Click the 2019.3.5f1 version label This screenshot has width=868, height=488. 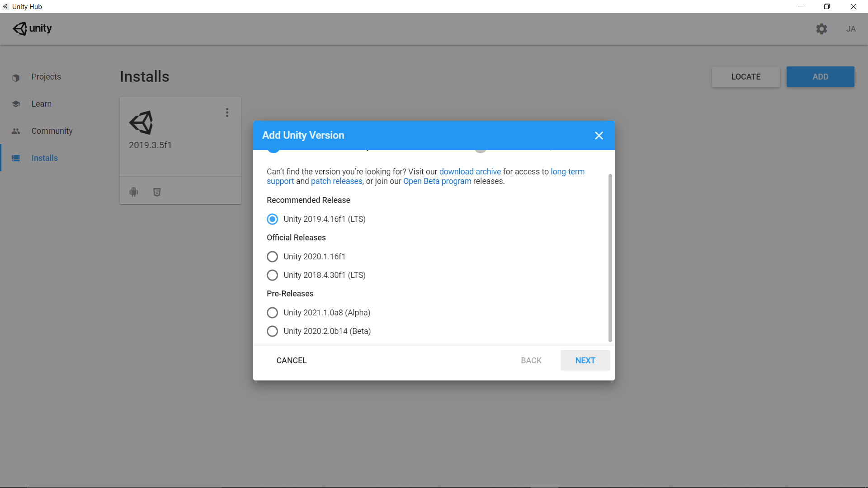point(150,145)
